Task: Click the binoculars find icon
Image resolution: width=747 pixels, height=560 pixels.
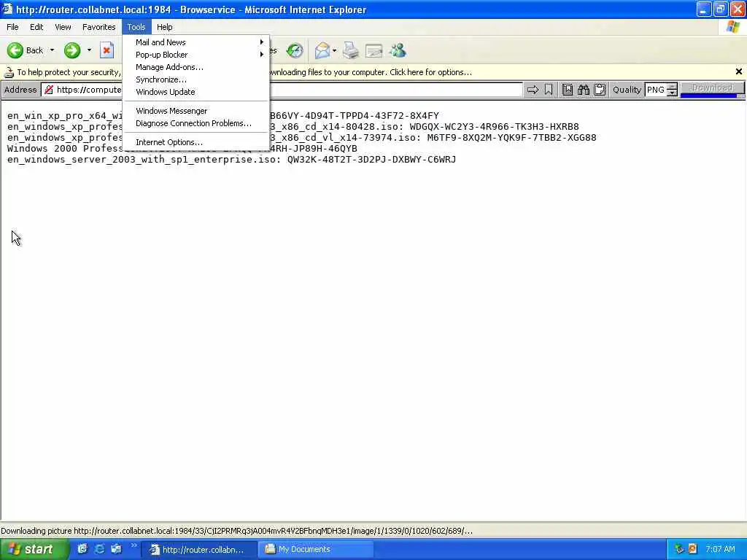Action: pyautogui.click(x=584, y=90)
